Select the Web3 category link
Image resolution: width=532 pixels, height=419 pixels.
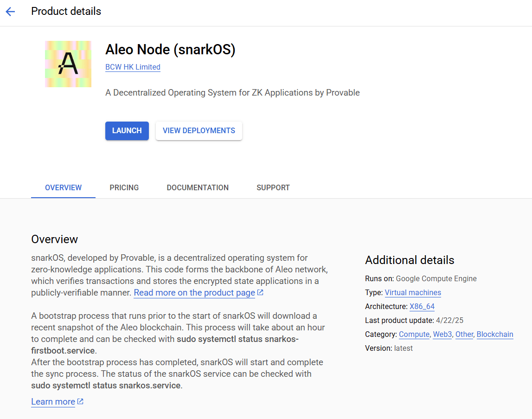pos(442,335)
